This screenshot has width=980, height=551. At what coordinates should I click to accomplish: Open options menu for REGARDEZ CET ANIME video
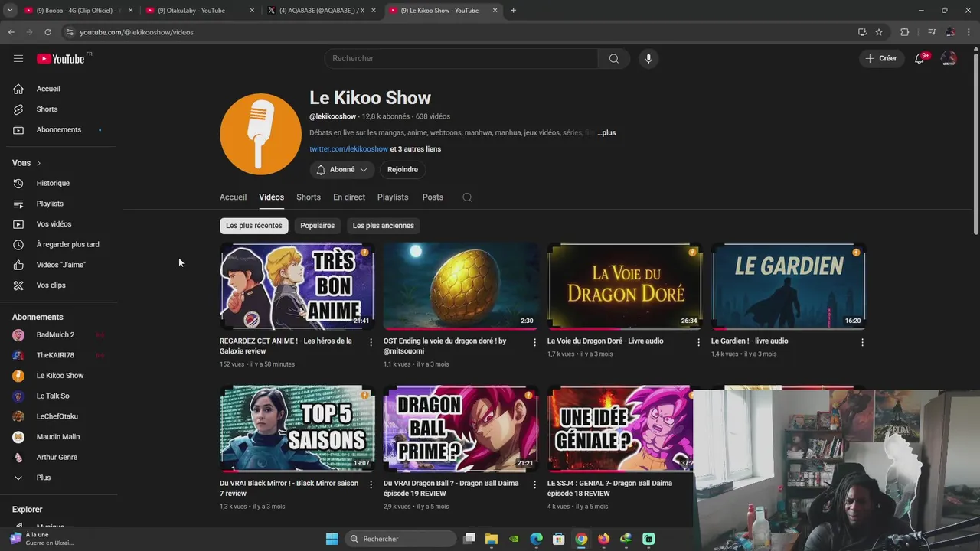(x=371, y=342)
